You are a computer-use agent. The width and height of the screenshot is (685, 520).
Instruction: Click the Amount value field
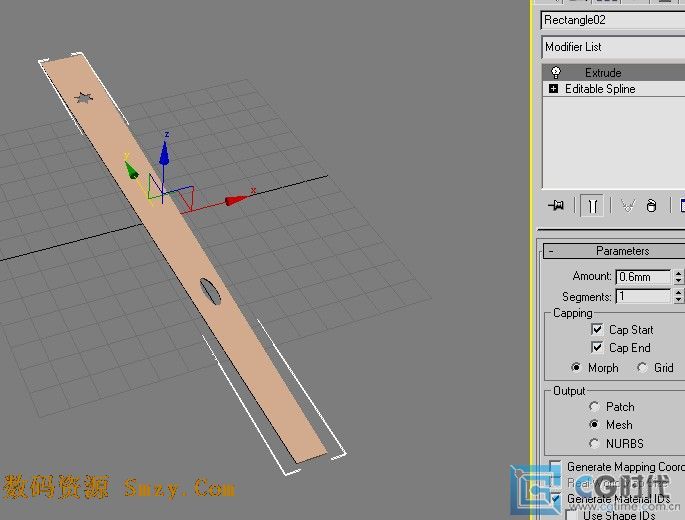coord(643,277)
